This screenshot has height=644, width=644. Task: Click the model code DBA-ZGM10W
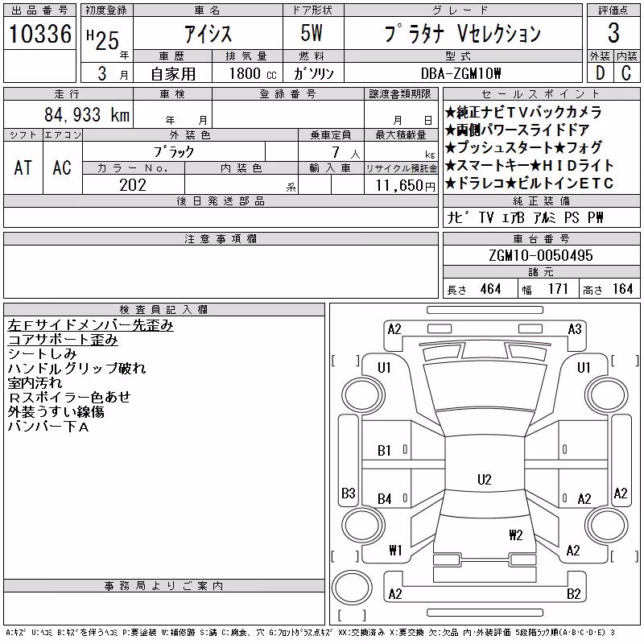[460, 73]
